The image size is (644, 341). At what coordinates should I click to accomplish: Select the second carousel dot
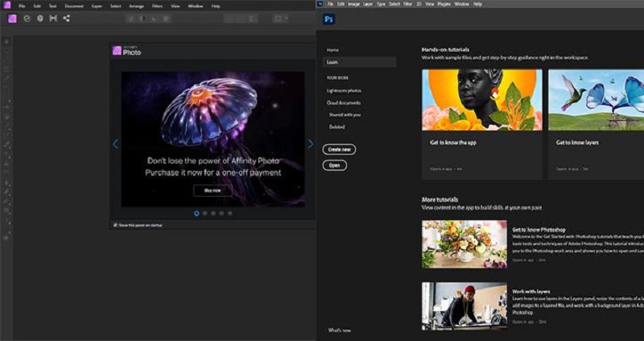(x=204, y=213)
